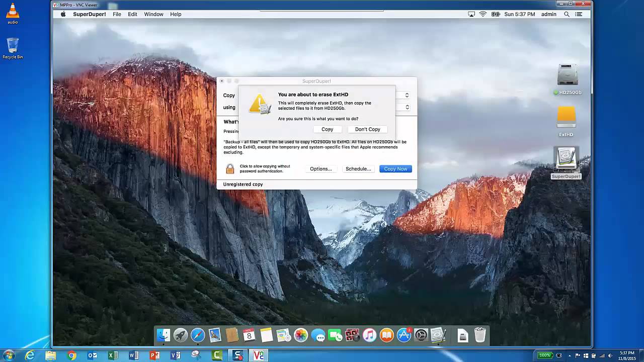Viewport: 644px width, 362px height.
Task: Open Spotlight search magnifier
Action: click(x=567, y=14)
